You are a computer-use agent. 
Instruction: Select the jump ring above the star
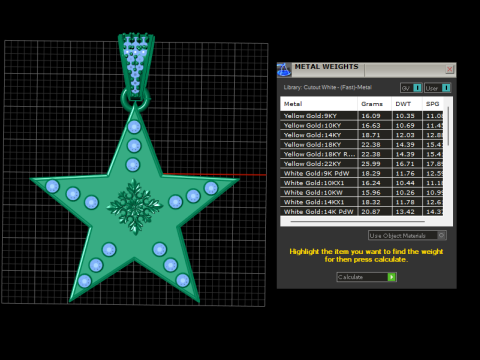coord(135,100)
